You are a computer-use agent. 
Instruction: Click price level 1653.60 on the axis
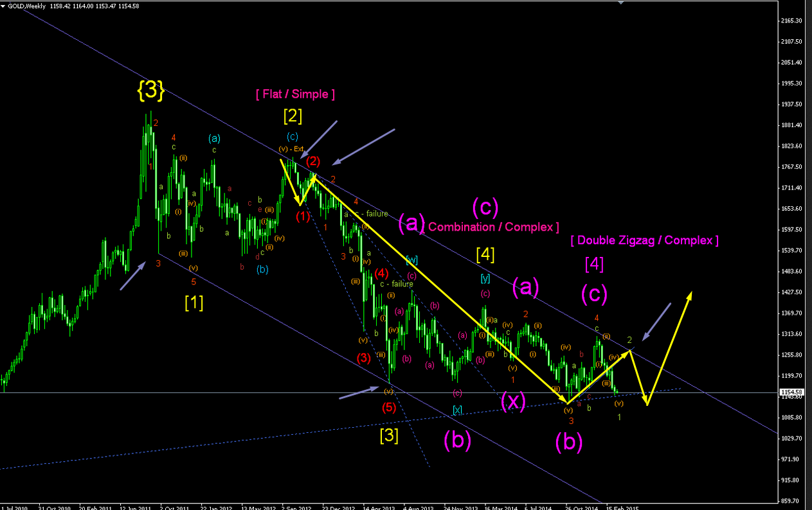[x=791, y=209]
